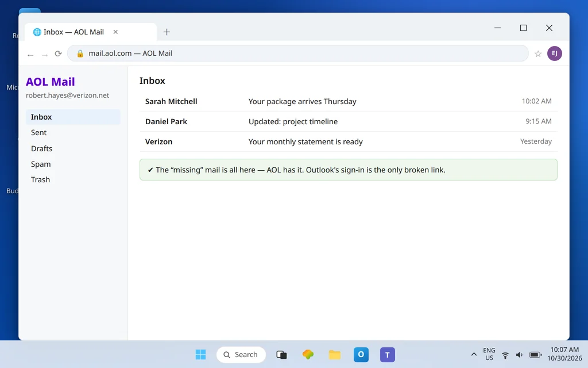Click the back navigation arrow
The image size is (588, 368).
[x=30, y=55]
